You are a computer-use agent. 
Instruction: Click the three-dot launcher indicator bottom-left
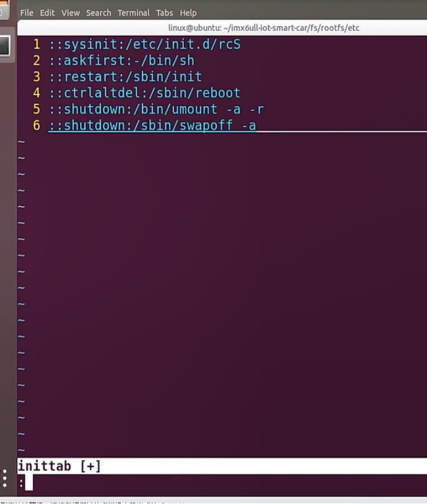[4, 478]
